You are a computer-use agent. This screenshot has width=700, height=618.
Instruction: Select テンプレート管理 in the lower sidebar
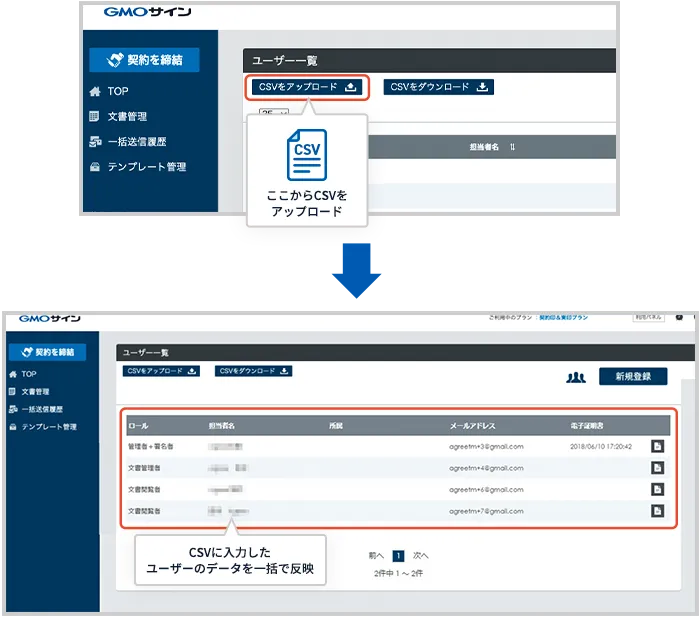tap(48, 427)
